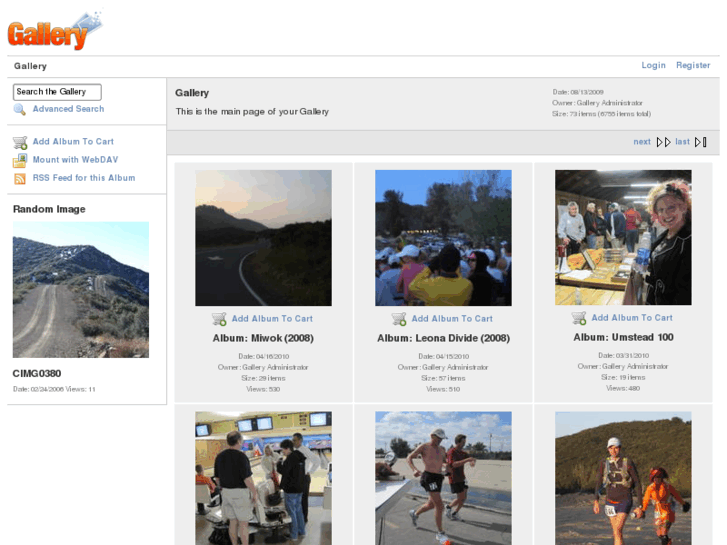Open Advanced Search
The height and width of the screenshot is (545, 727).
pyautogui.click(x=68, y=109)
